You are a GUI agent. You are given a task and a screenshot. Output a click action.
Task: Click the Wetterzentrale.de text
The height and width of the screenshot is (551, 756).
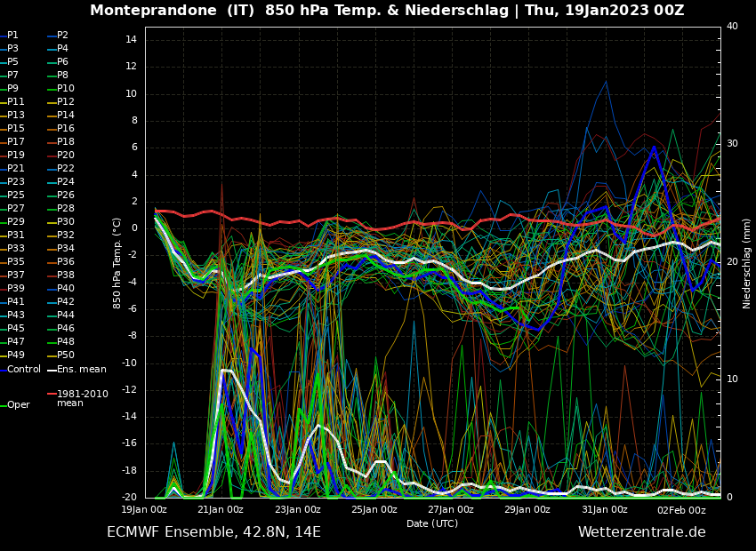click(641, 532)
